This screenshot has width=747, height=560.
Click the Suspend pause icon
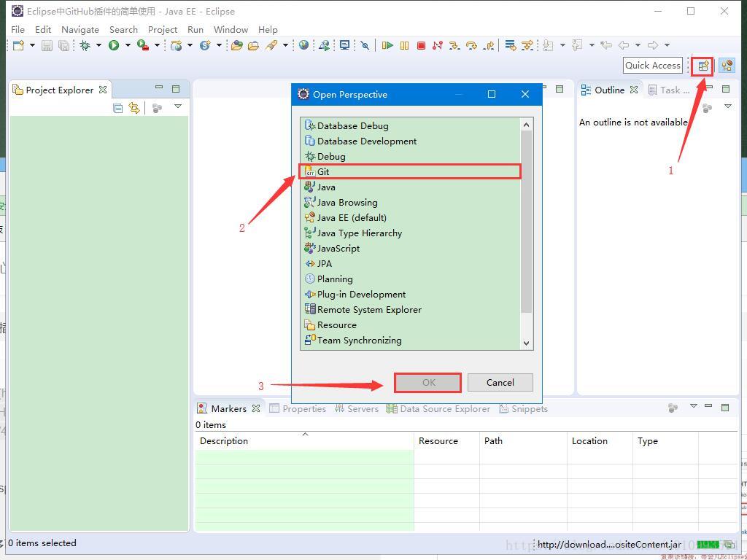[x=404, y=45]
